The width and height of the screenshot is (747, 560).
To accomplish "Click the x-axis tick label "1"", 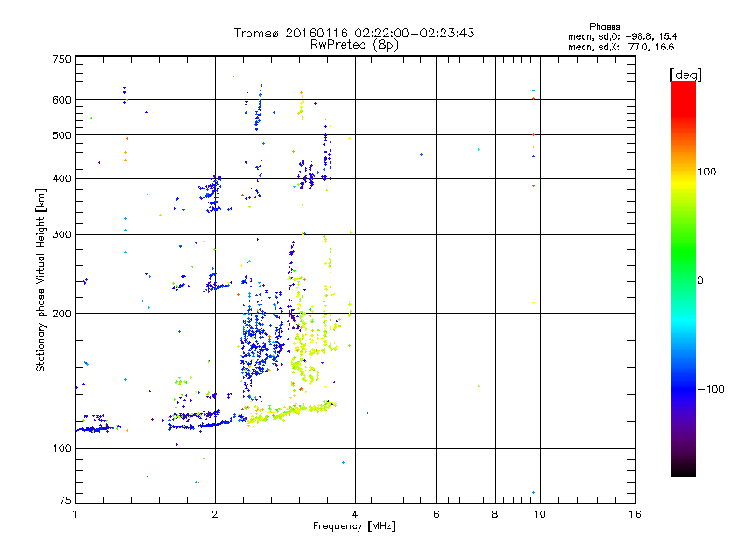I will click(75, 514).
